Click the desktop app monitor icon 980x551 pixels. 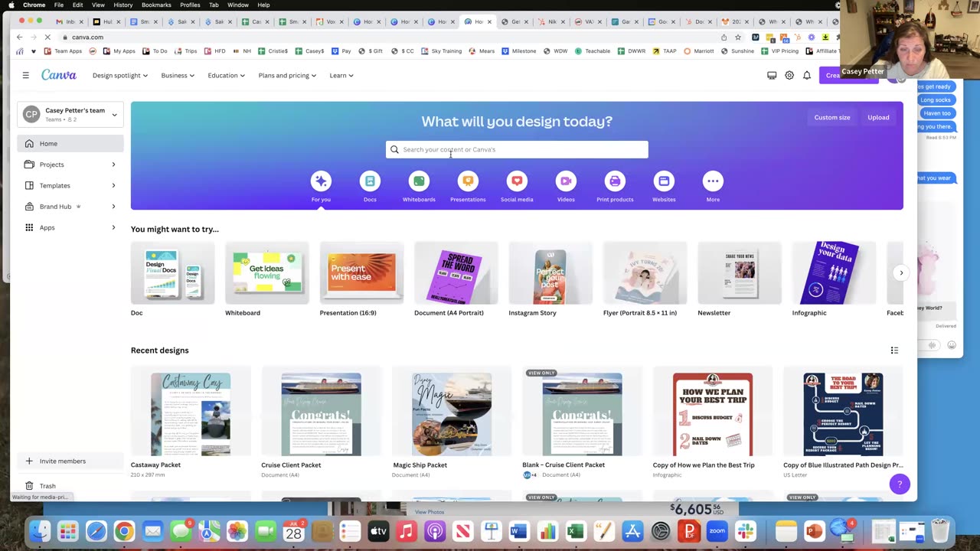point(772,75)
